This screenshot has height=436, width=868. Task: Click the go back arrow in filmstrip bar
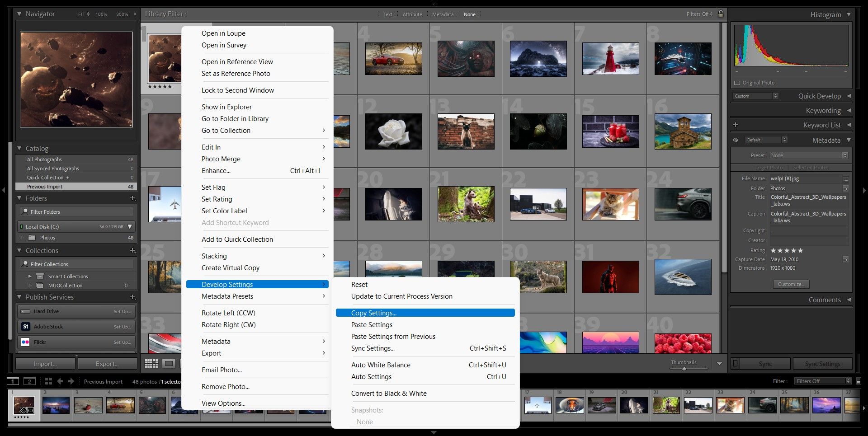pyautogui.click(x=60, y=381)
